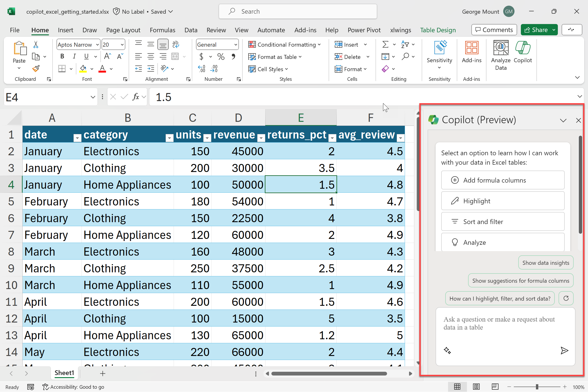The height and width of the screenshot is (392, 588).
Task: Switch to Table Design tab
Action: point(438,30)
